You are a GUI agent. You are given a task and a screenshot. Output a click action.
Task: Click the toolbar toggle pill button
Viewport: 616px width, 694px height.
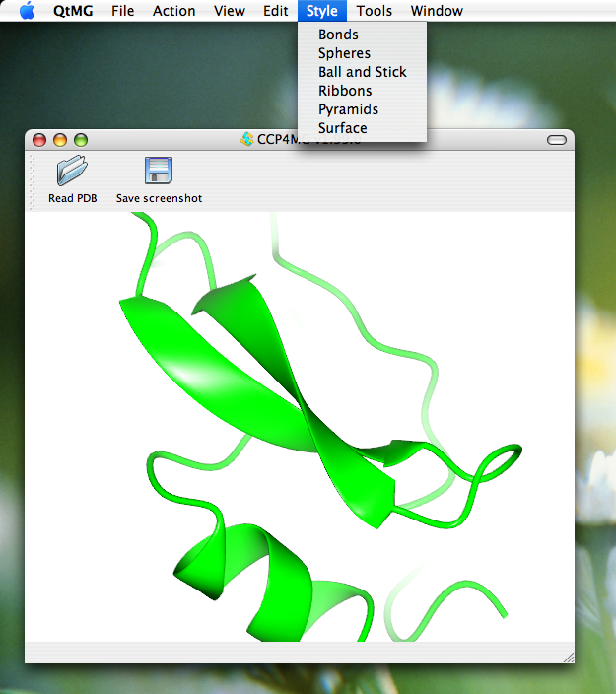[x=557, y=140]
